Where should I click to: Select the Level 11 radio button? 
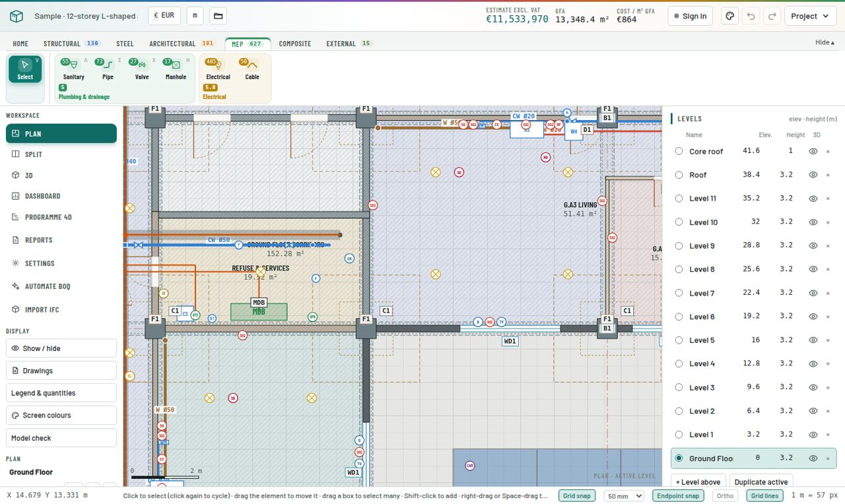[679, 199]
